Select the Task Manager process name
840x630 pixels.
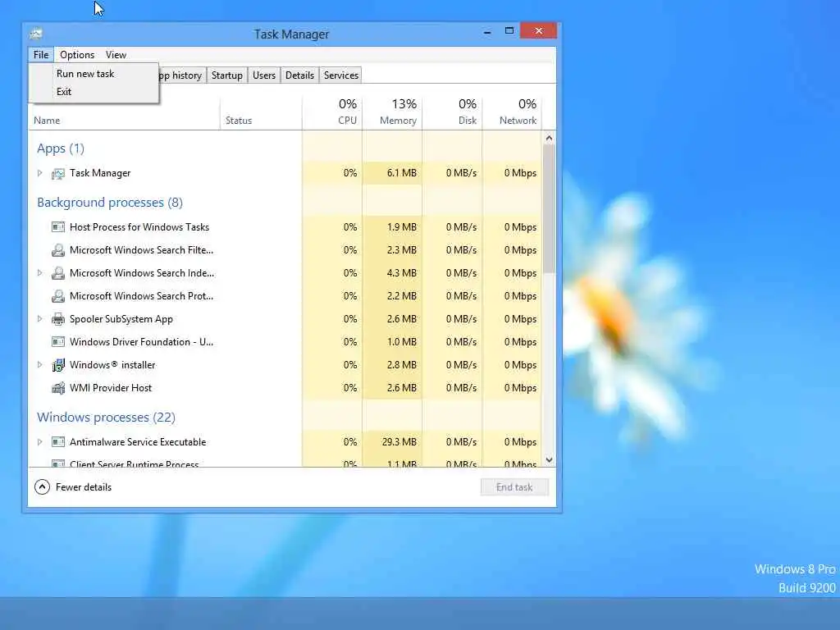(x=100, y=173)
